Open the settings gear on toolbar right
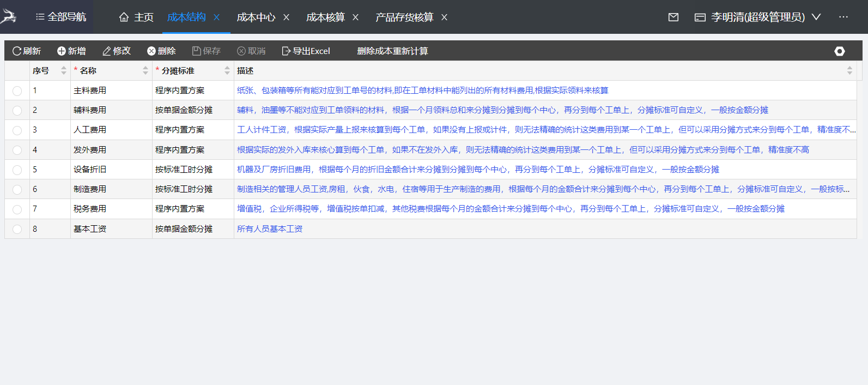Image resolution: width=868 pixels, height=385 pixels. (840, 51)
